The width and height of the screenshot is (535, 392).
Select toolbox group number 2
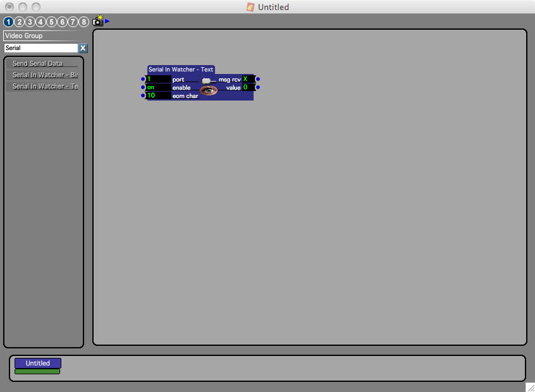[20, 22]
